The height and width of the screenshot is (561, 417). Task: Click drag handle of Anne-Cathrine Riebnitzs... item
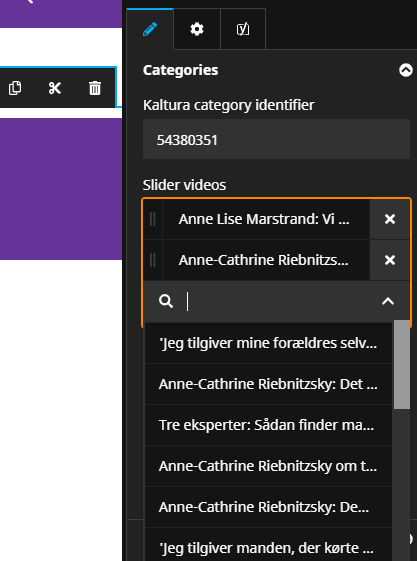152,260
